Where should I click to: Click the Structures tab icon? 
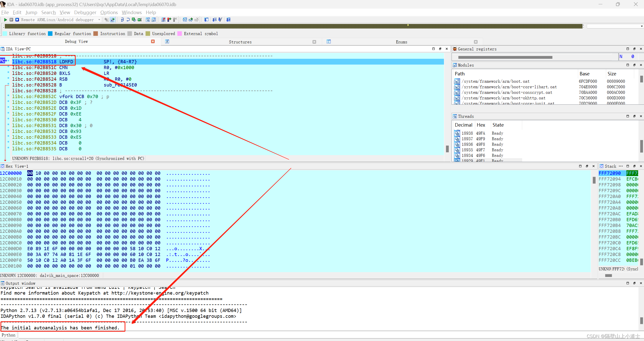click(167, 42)
